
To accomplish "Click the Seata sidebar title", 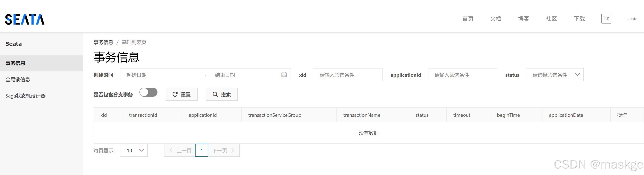I will point(14,44).
